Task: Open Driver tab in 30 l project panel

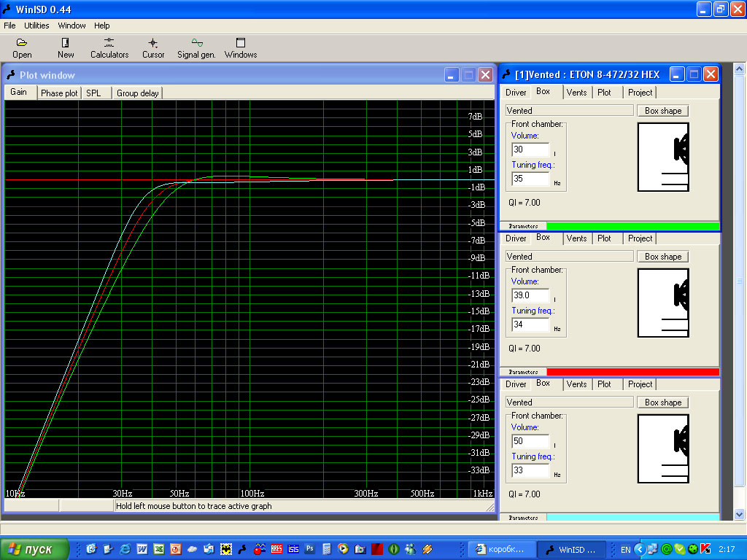Action: (x=516, y=93)
